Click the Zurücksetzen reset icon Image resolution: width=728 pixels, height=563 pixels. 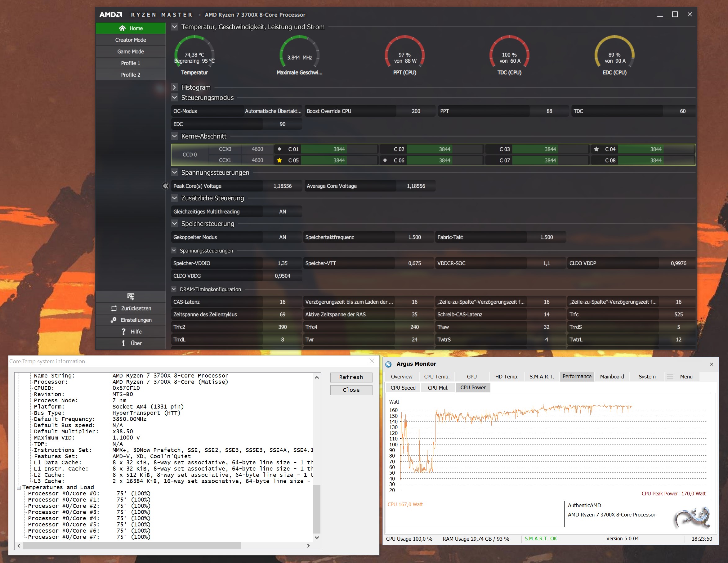(114, 308)
